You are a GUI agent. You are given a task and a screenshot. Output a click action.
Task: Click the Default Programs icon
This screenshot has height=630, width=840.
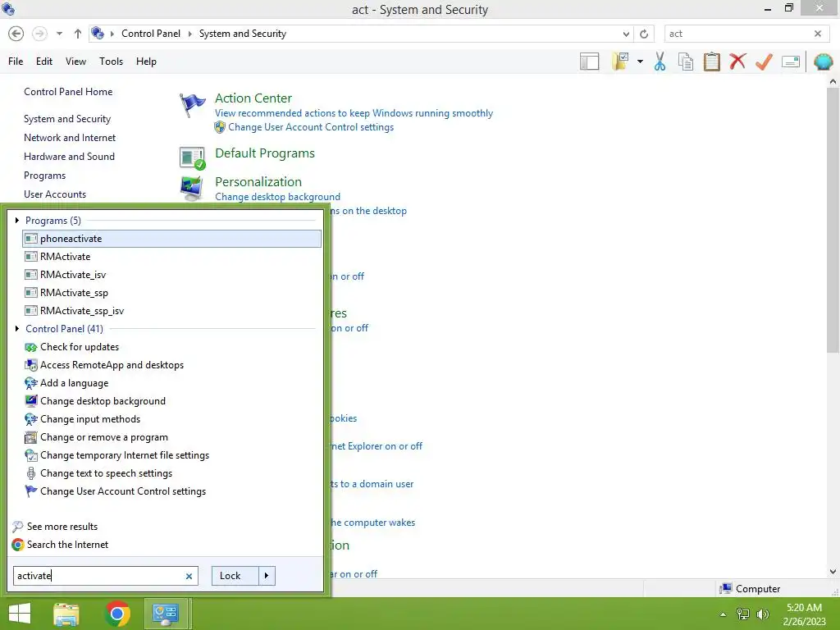tap(192, 158)
